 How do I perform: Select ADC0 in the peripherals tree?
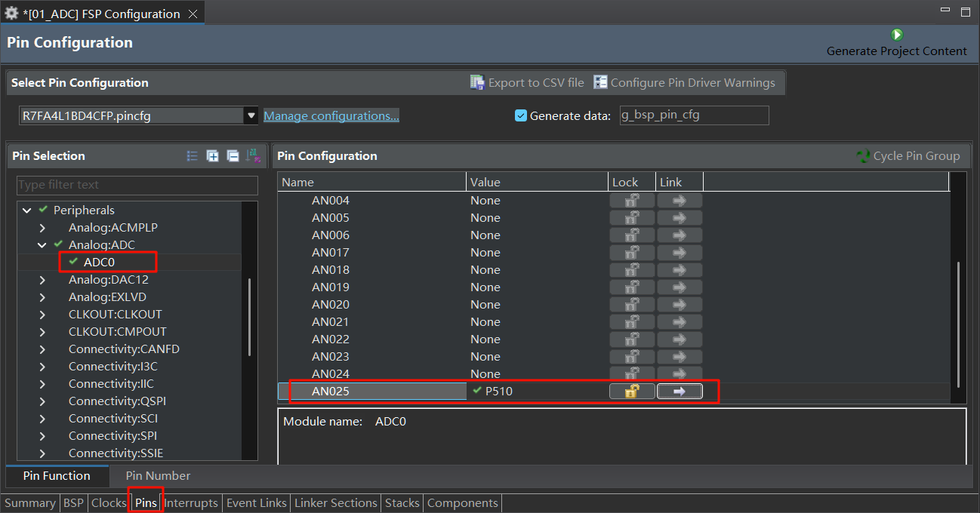click(99, 262)
